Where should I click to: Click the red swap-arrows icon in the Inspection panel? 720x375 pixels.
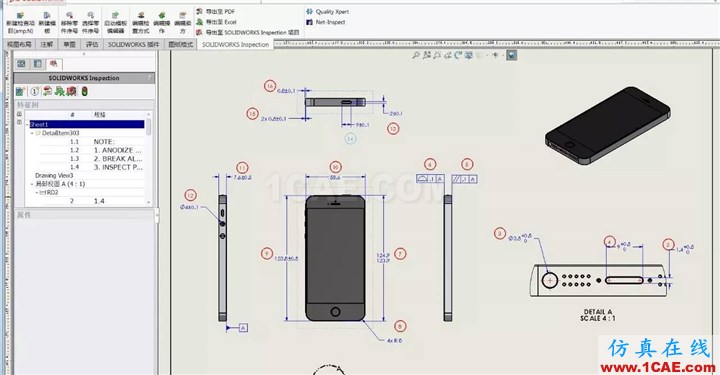(47, 91)
